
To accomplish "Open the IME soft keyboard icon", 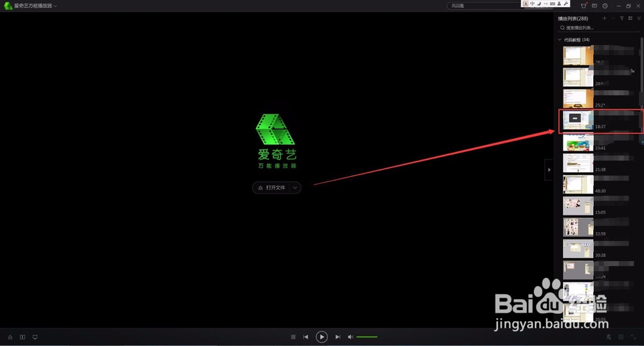I will tap(553, 3).
